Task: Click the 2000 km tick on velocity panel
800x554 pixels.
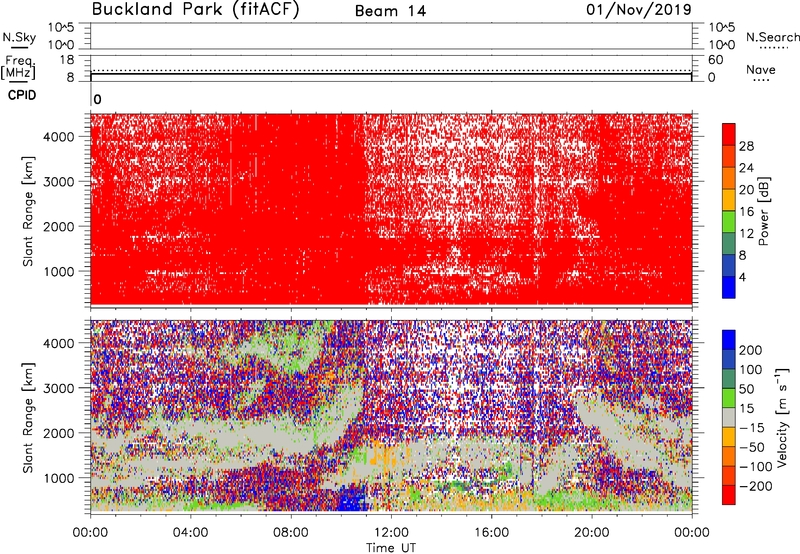Action: (x=58, y=433)
